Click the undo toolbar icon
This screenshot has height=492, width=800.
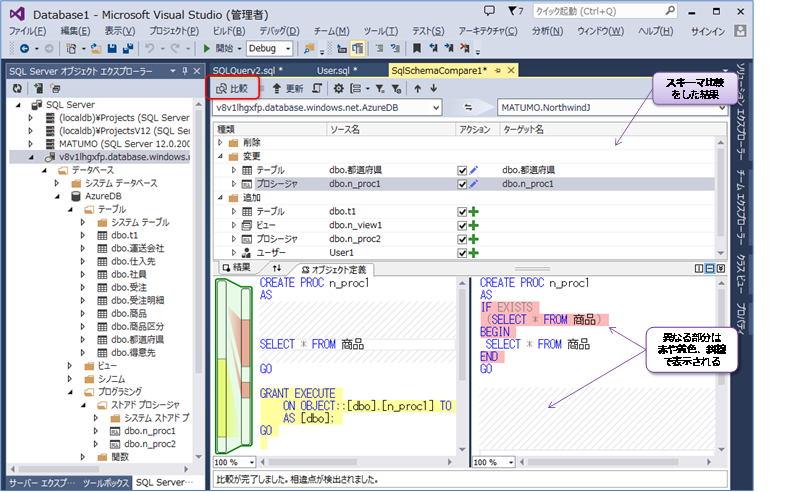point(149,48)
